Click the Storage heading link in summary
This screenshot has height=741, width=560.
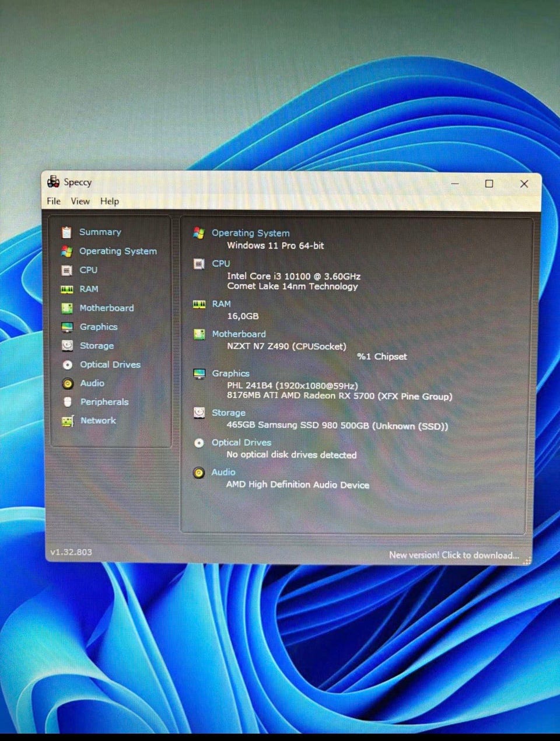[x=229, y=413]
